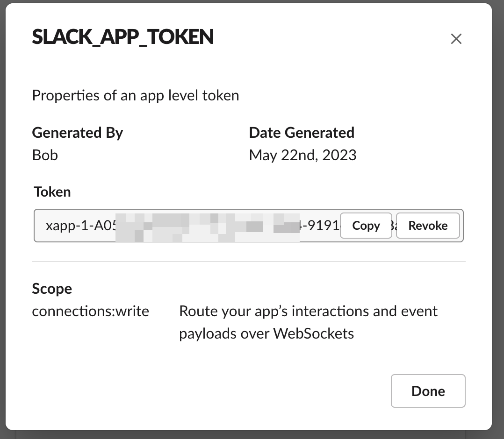Click the Date Generated value May 22nd, 2023

coord(302,155)
